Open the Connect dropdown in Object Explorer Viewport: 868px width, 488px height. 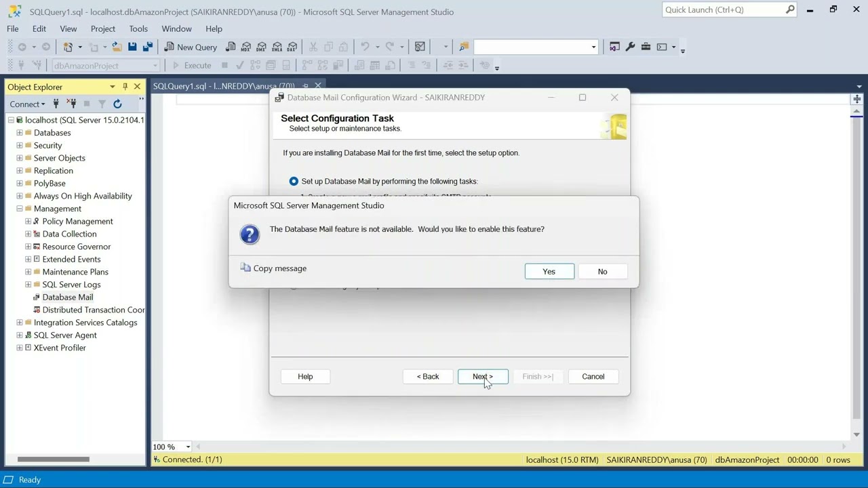point(27,104)
